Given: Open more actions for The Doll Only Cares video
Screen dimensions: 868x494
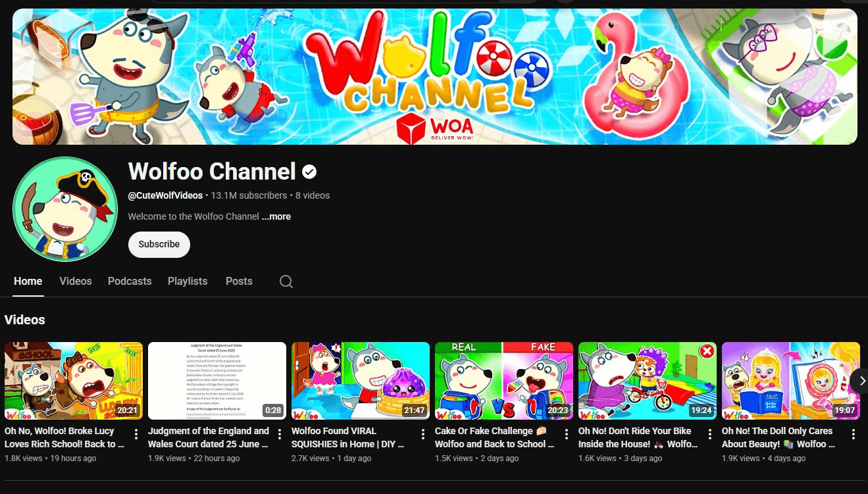Looking at the screenshot, I should [854, 434].
